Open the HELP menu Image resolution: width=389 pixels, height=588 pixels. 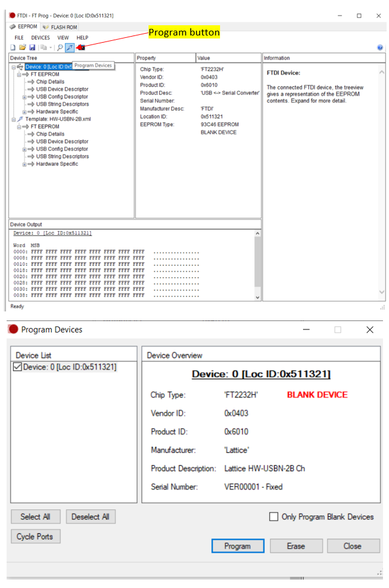(82, 37)
